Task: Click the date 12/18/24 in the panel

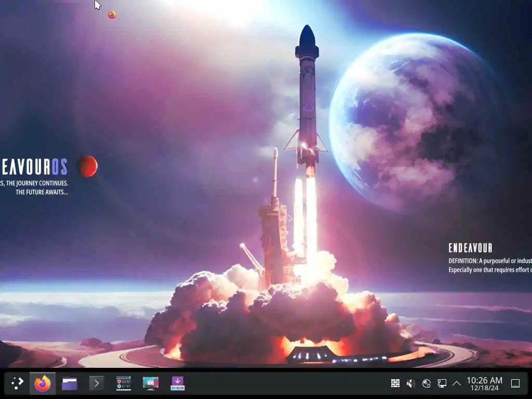Action: (485, 388)
